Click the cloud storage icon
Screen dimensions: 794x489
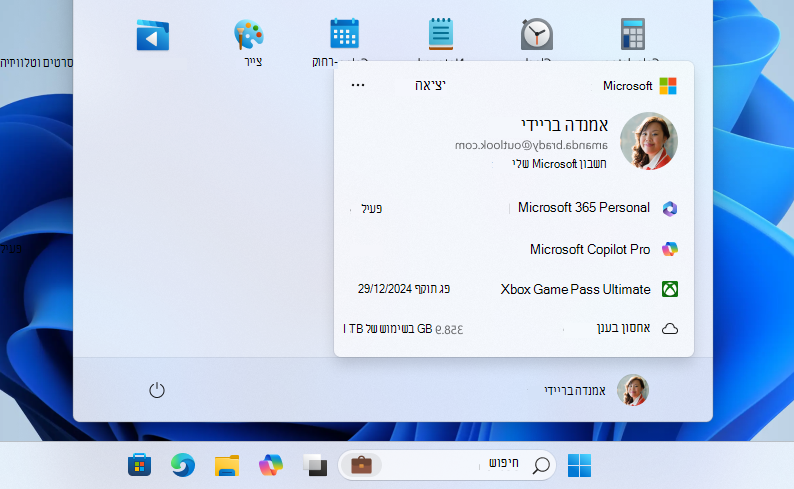(x=670, y=329)
